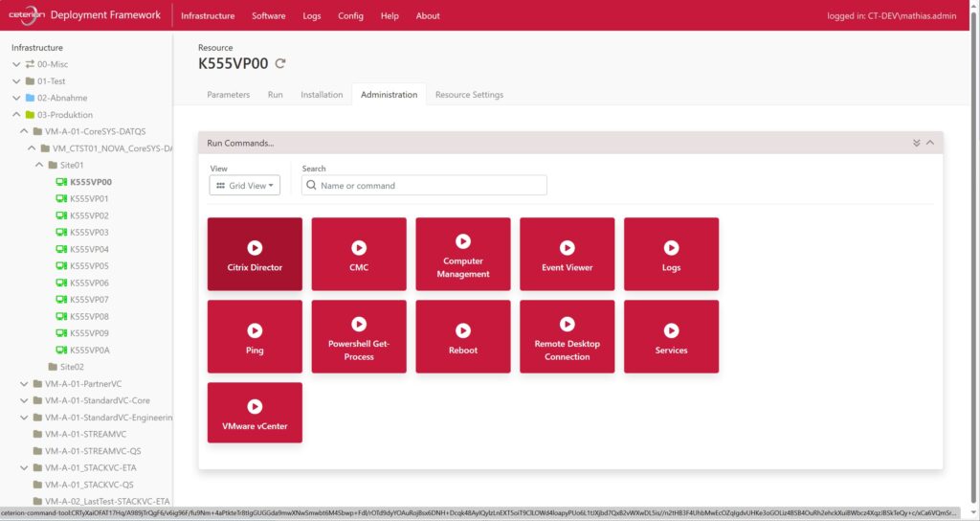
Task: Launch the VMware vCenter tile
Action: pos(255,413)
